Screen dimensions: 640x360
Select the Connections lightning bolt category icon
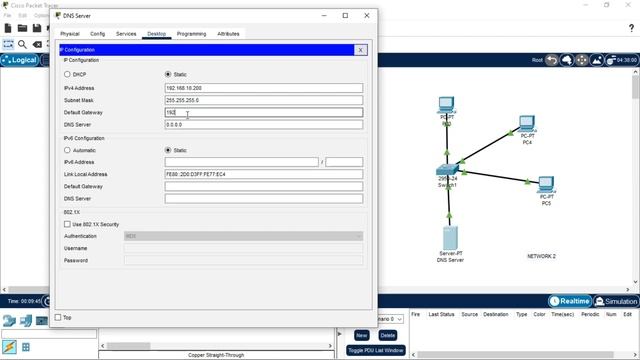click(x=9, y=347)
